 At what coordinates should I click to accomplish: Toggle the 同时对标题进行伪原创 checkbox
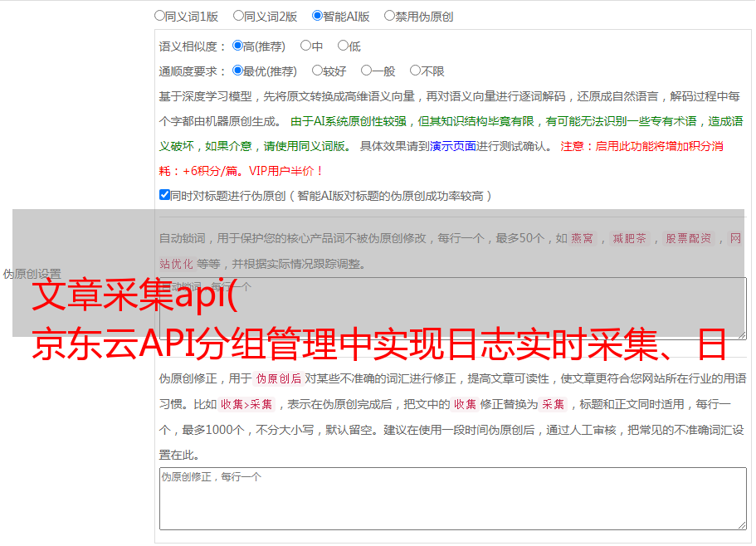pyautogui.click(x=164, y=196)
